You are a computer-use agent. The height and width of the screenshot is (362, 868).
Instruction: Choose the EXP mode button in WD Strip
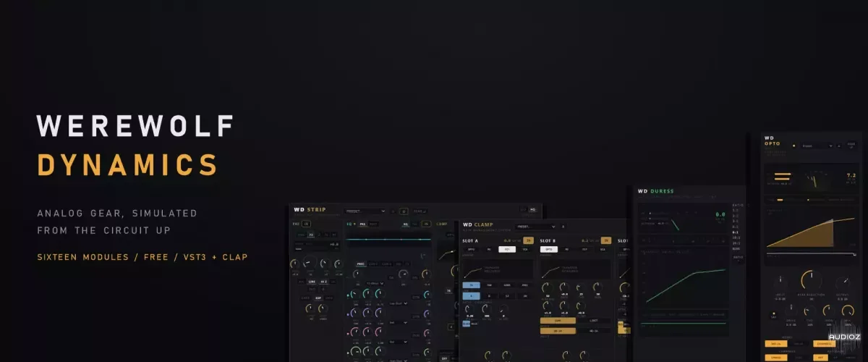tap(318, 298)
